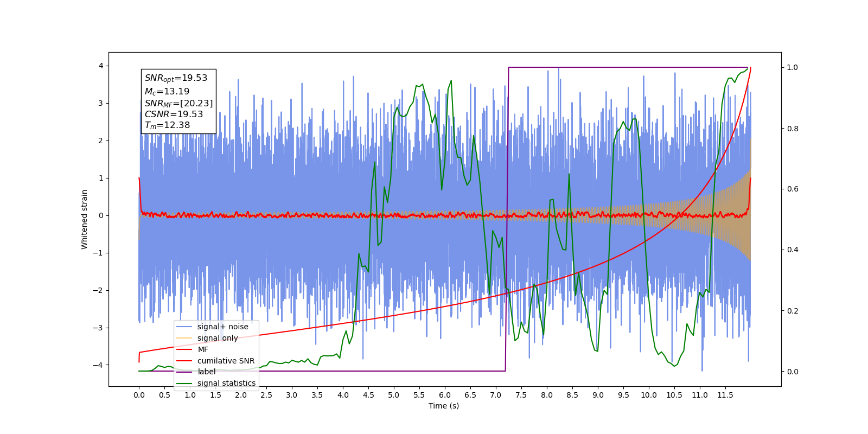Click left y-axis tick label 0
The height and width of the screenshot is (434, 868).
click(100, 215)
